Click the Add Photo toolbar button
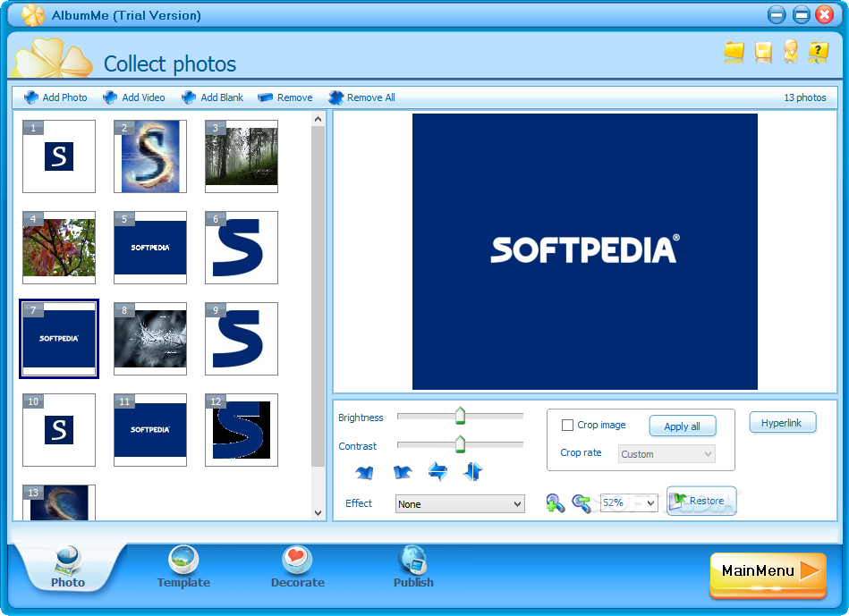 pos(55,97)
